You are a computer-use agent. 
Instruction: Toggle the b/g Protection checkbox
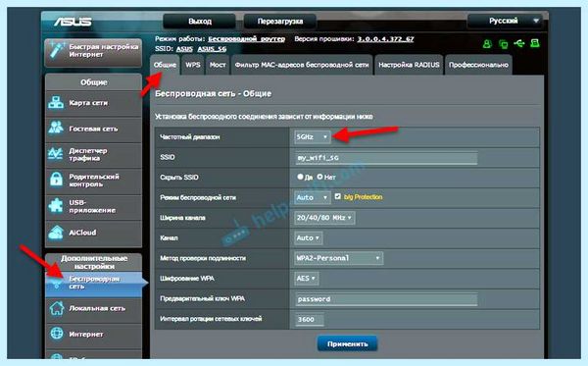click(337, 196)
